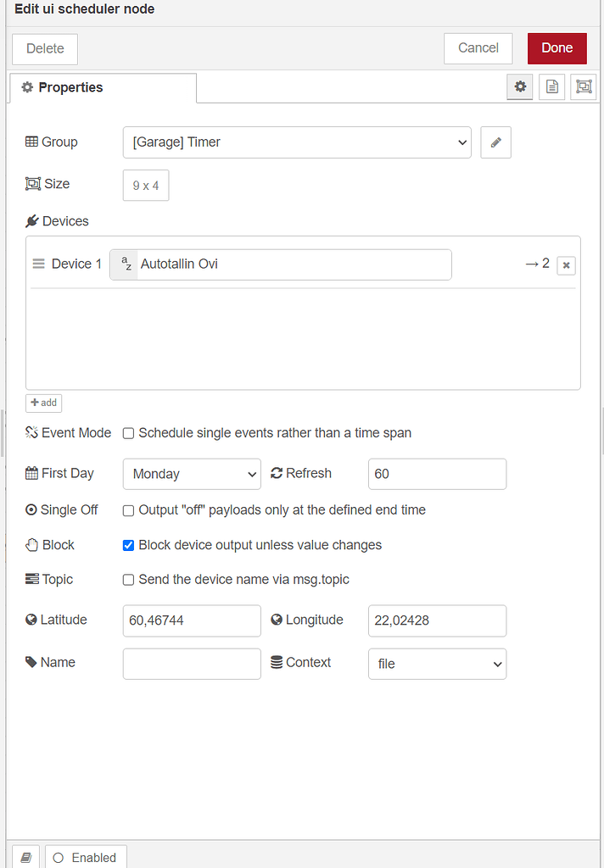Open the node appearance settings icon
The height and width of the screenshot is (868, 604).
pos(583,86)
